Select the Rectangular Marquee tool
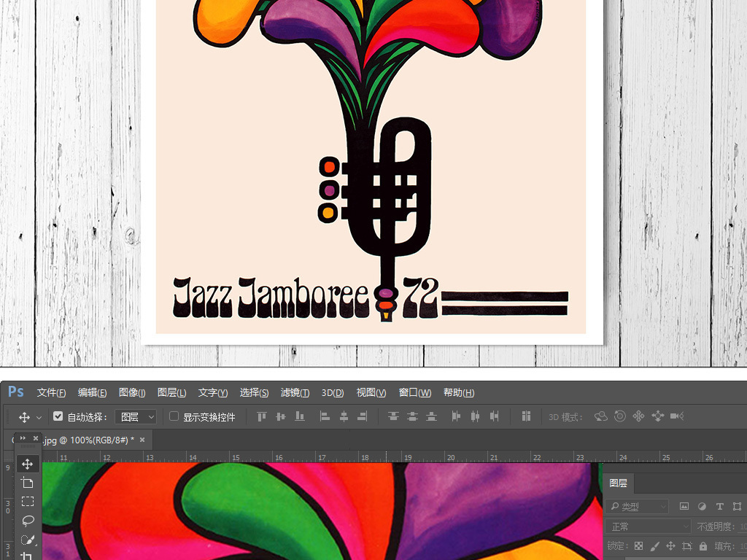The width and height of the screenshot is (747, 560). (x=27, y=502)
